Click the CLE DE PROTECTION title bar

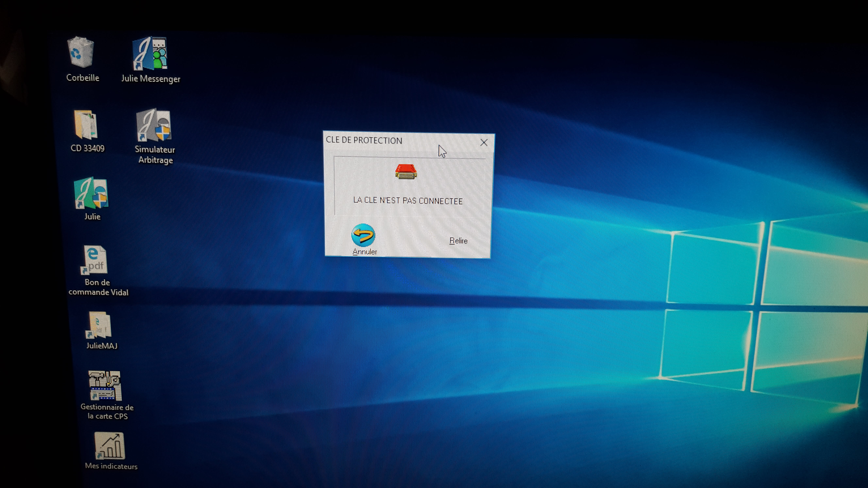pyautogui.click(x=364, y=140)
